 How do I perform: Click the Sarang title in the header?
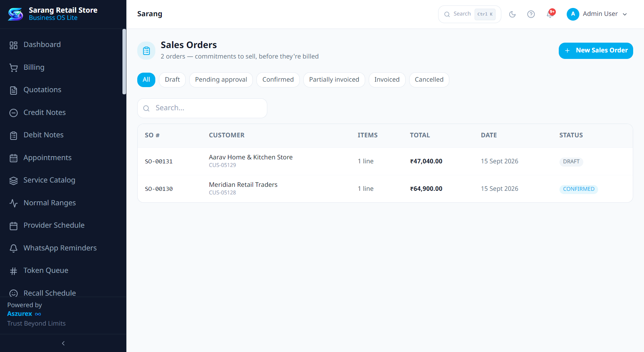coord(150,14)
